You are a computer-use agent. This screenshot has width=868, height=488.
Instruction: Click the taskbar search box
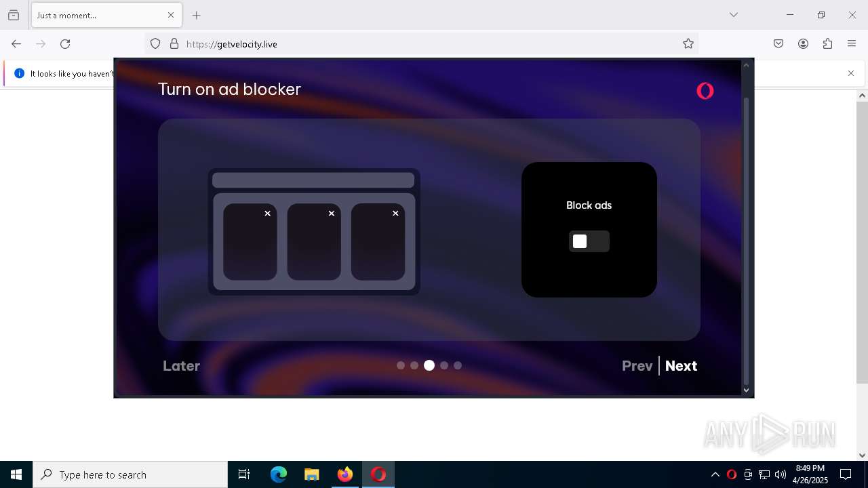point(130,474)
